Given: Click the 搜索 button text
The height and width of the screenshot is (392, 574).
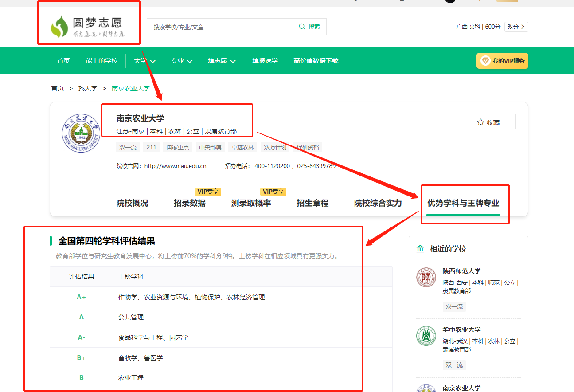Looking at the screenshot, I should [314, 27].
